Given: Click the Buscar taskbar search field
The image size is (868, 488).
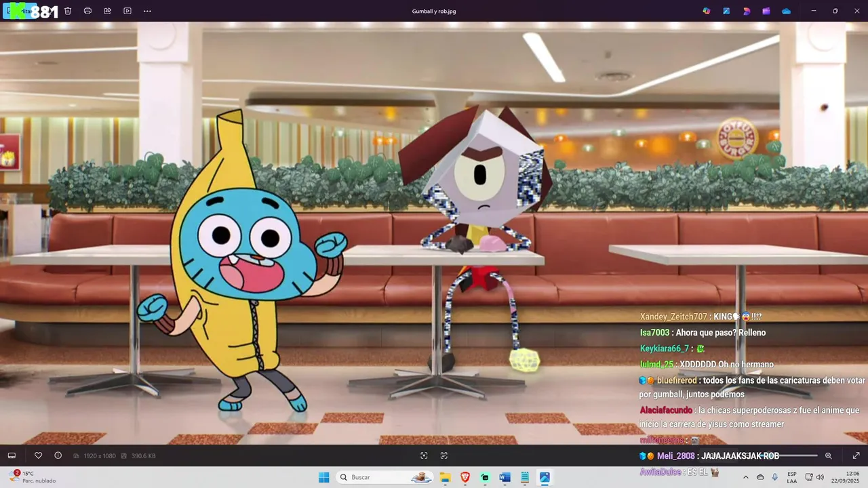Looking at the screenshot, I should 385,477.
